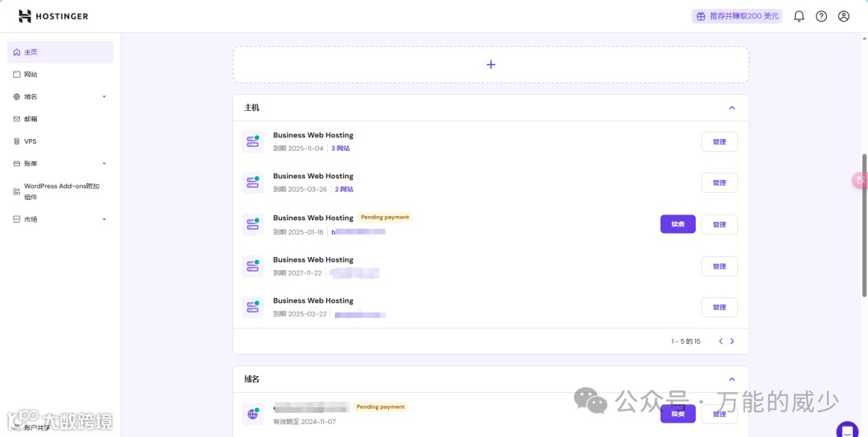Image resolution: width=868 pixels, height=437 pixels.
Task: Open 域名 sidebar item
Action: pyautogui.click(x=60, y=97)
